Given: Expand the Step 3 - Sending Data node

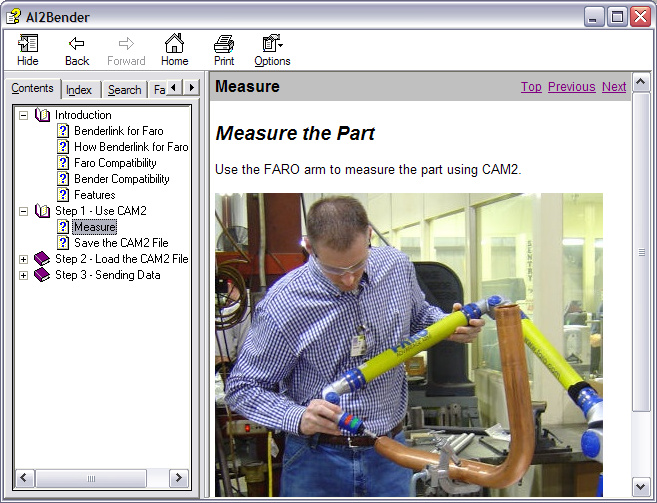Looking at the screenshot, I should pyautogui.click(x=24, y=275).
